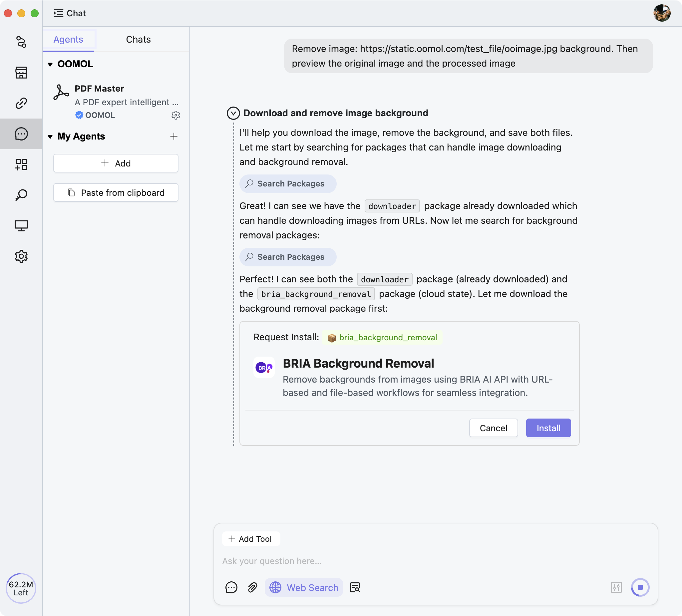Open the store icon in sidebar
The width and height of the screenshot is (682, 616).
pos(21,72)
